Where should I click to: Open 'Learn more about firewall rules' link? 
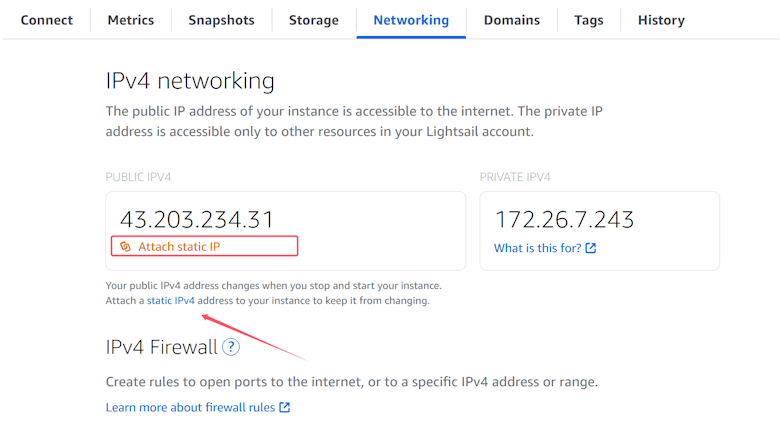point(191,407)
